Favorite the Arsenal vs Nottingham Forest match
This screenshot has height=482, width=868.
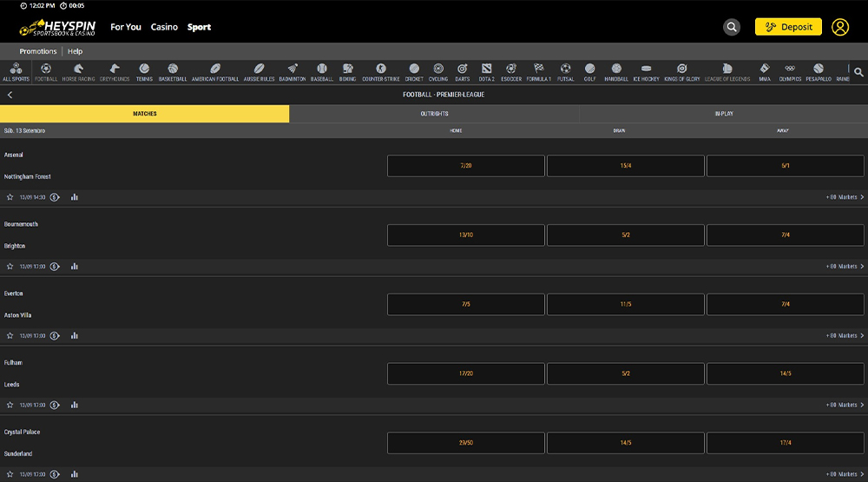10,197
